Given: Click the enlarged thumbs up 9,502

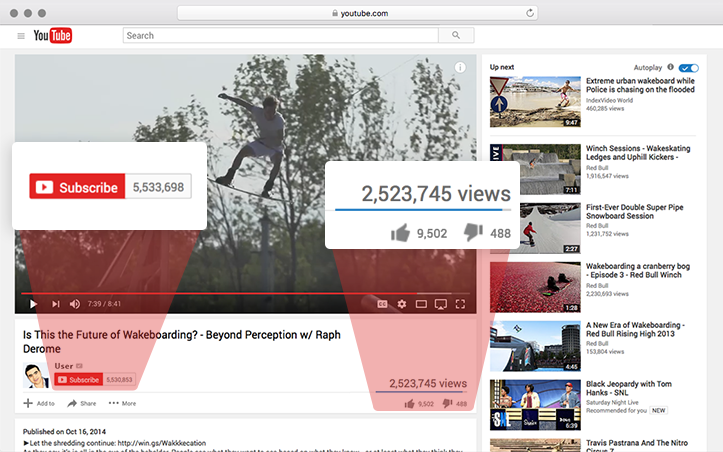Looking at the screenshot, I should tap(400, 233).
